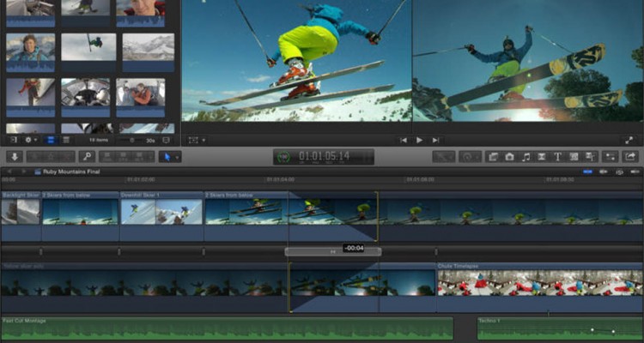Play the viewer clip
644x343 pixels.
(x=419, y=141)
